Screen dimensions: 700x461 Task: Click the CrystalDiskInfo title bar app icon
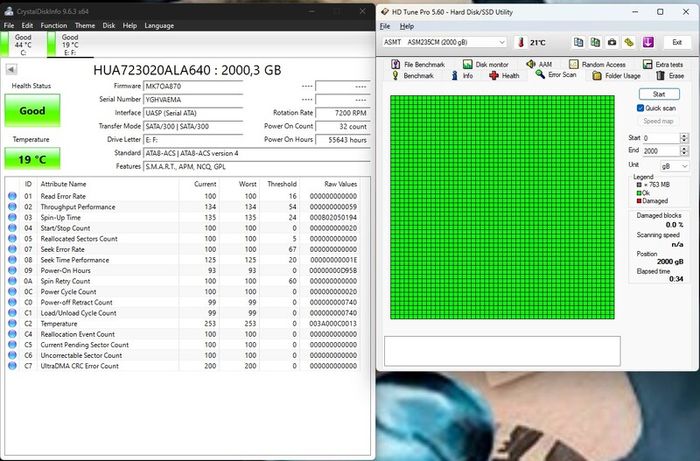point(8,11)
